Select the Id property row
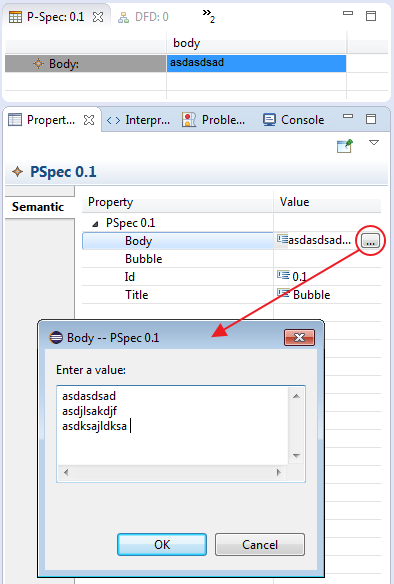Viewport: 394px width, 584px height. tap(231, 277)
